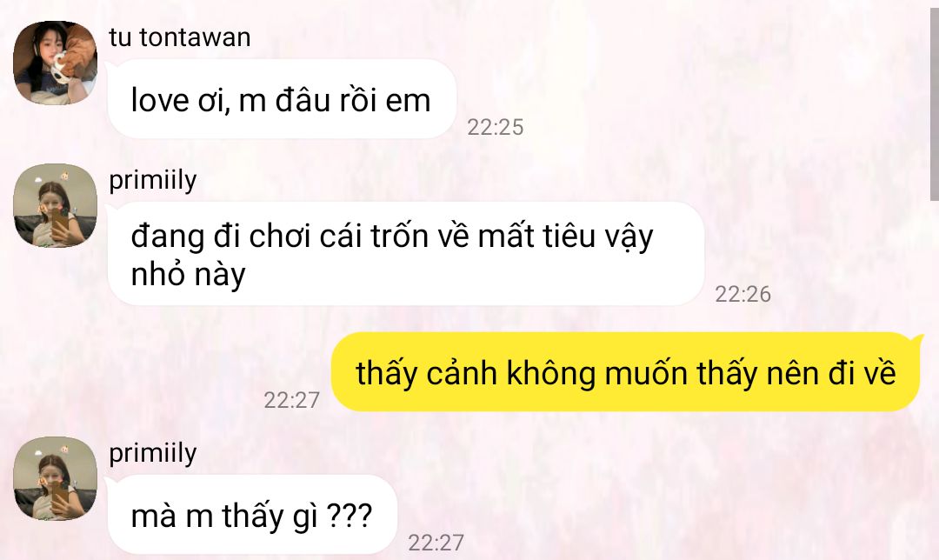Viewport: 939px width, 560px height.
Task: Select the 'mà m thấy gì ???' message bubble
Action: (252, 515)
